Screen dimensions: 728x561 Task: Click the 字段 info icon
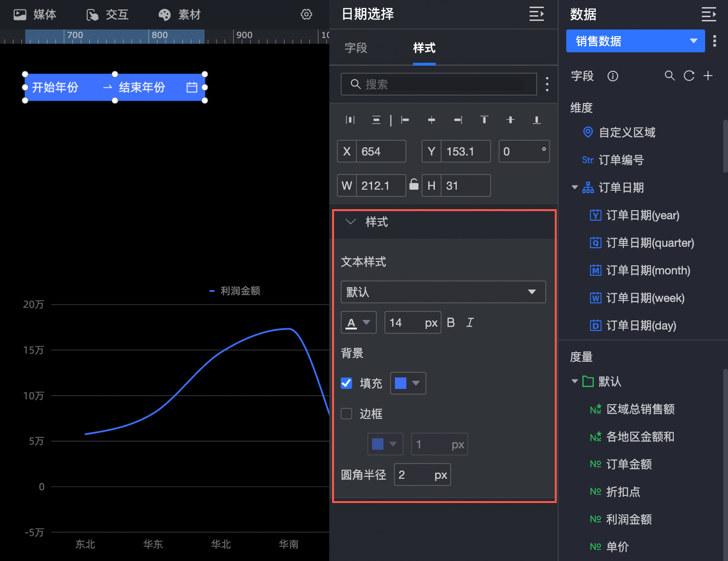613,76
